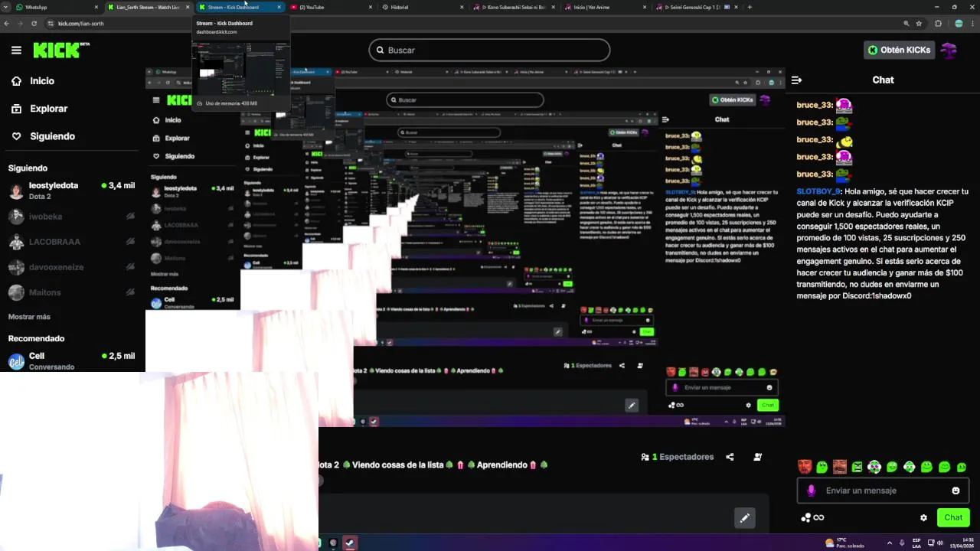Viewport: 980px width, 551px height.
Task: Show hidden system tray icons
Action: 889,543
